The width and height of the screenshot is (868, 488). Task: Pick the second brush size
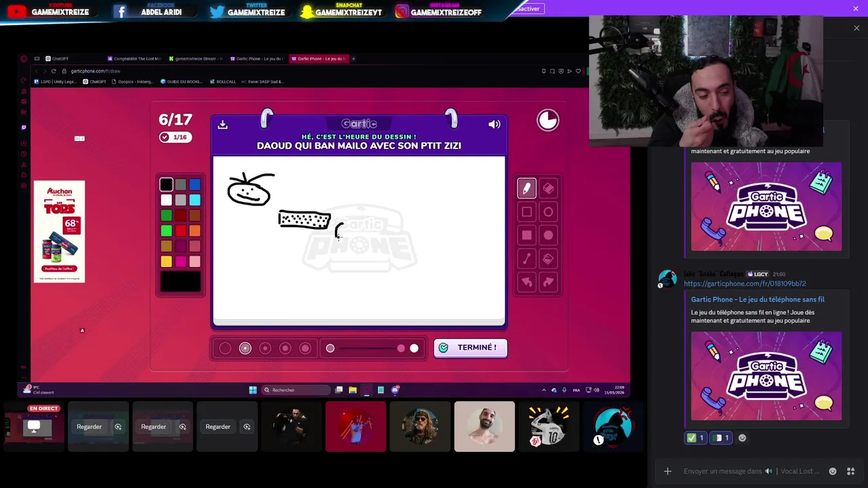pos(245,348)
